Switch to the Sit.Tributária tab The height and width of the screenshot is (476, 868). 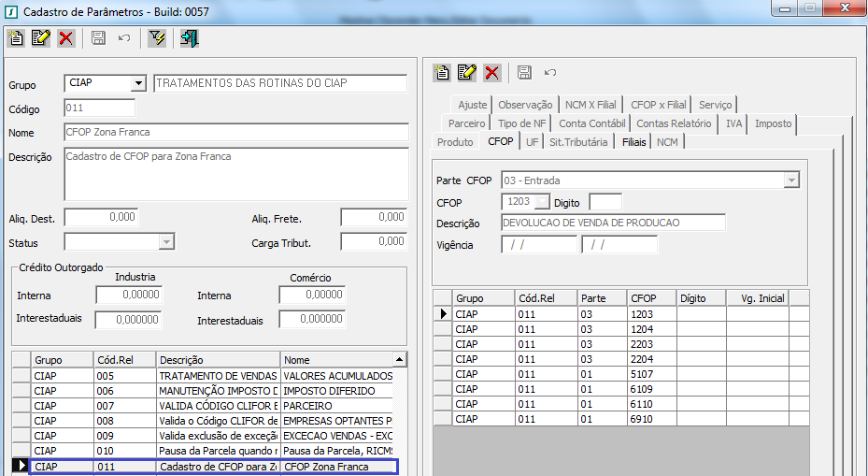578,142
